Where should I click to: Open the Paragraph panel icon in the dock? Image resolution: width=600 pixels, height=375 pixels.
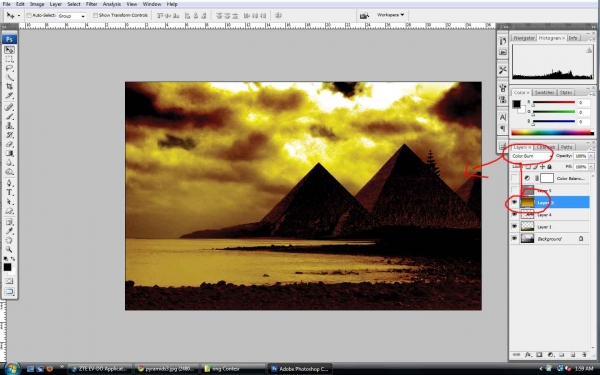[503, 128]
